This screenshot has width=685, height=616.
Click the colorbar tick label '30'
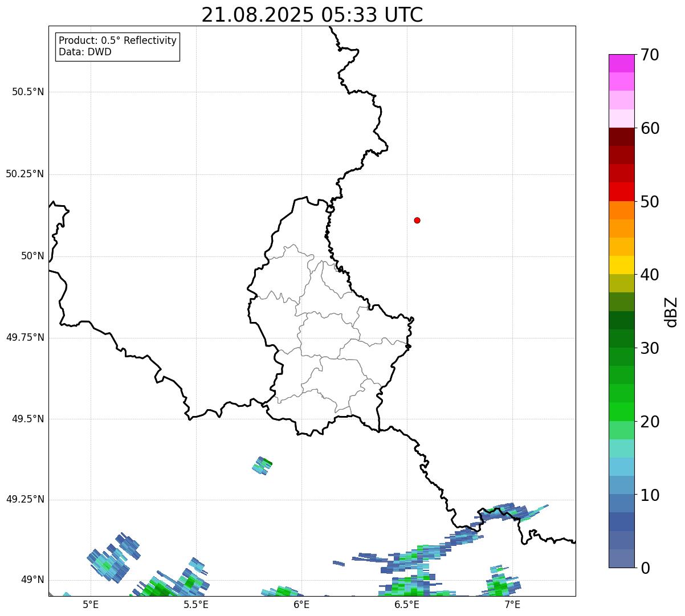650,348
